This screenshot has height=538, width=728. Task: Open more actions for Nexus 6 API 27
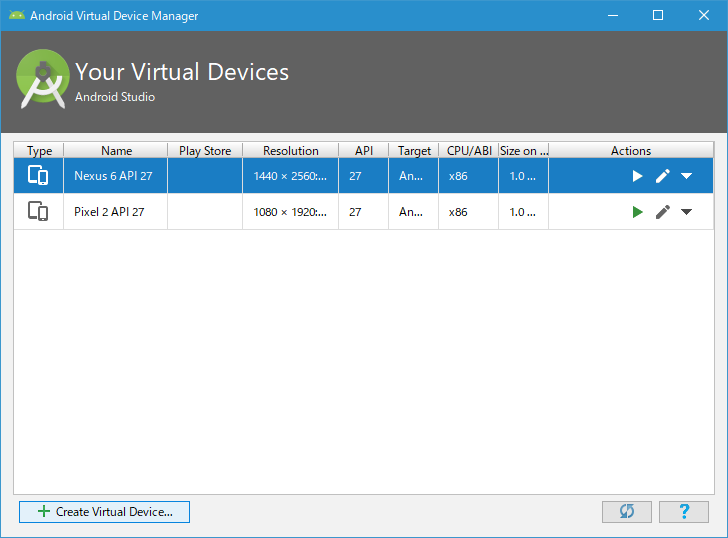click(686, 176)
